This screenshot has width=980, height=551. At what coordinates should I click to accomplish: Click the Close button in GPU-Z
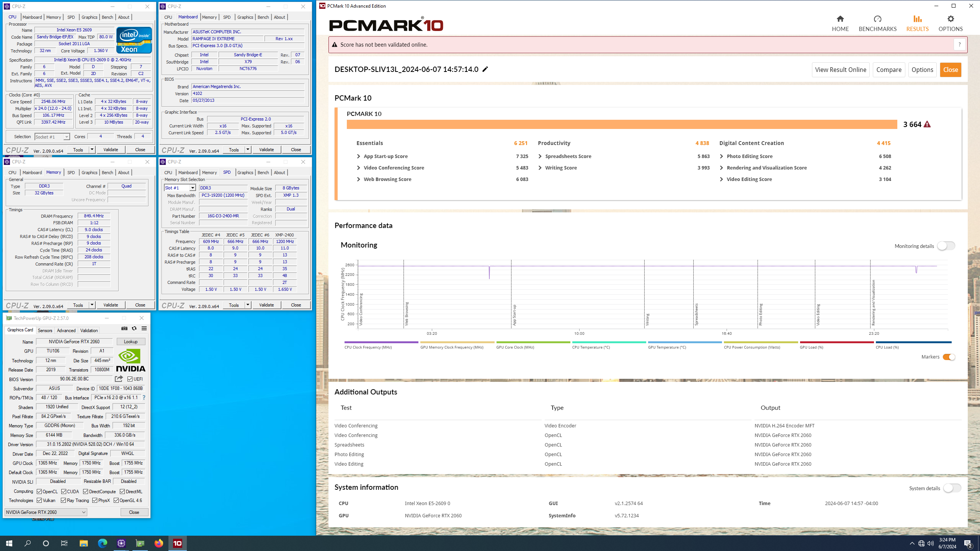coord(134,512)
